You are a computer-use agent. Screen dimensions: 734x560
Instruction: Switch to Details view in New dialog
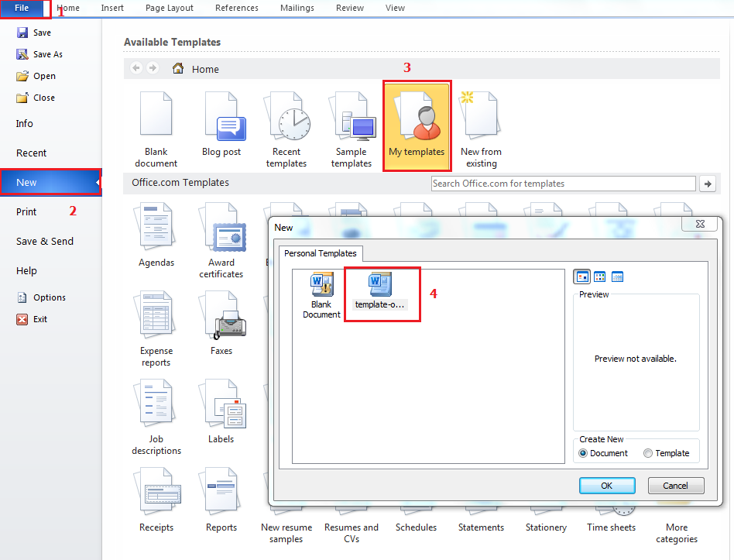click(617, 277)
